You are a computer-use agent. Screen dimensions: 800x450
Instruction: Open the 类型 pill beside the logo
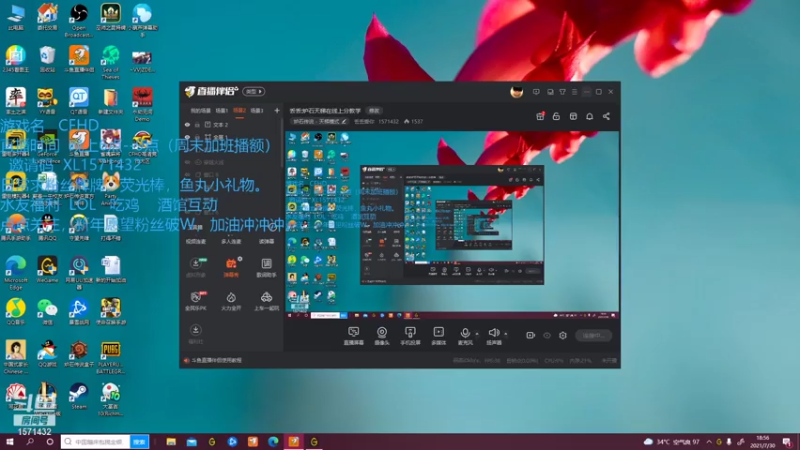254,91
